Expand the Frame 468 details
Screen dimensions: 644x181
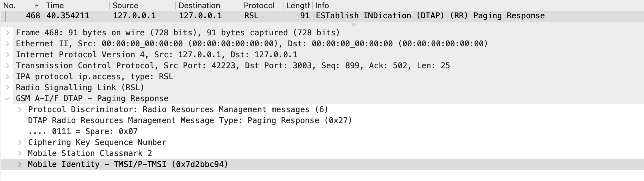(x=7, y=33)
